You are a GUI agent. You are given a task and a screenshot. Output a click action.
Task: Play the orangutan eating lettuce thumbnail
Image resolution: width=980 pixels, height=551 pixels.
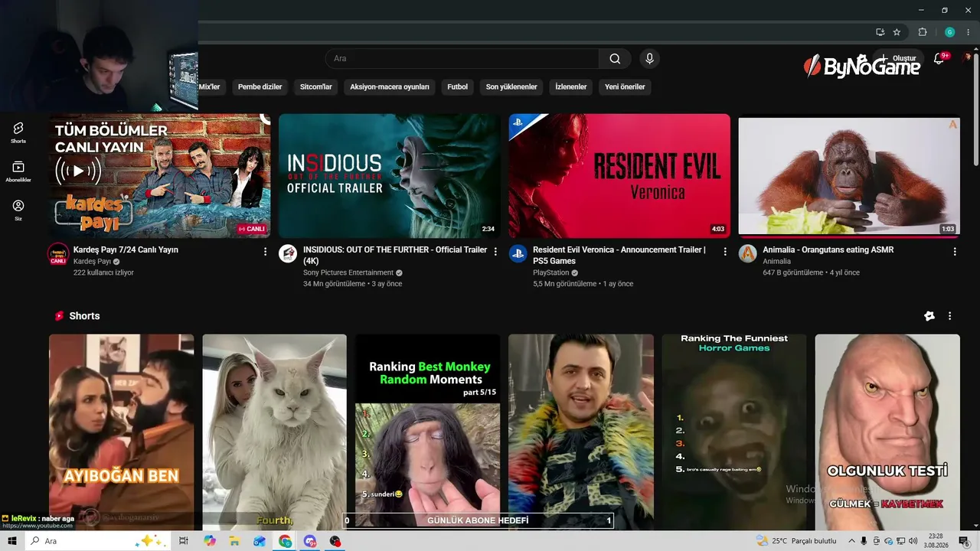click(849, 176)
